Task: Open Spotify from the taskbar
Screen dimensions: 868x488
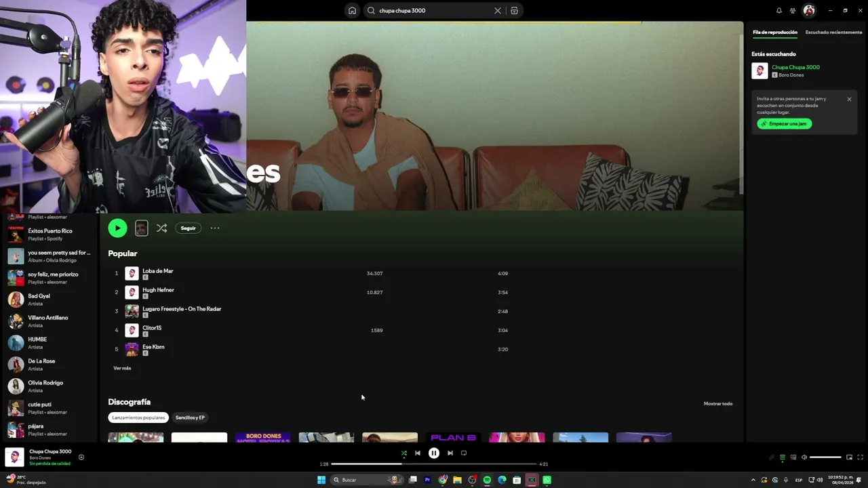Action: 487,480
